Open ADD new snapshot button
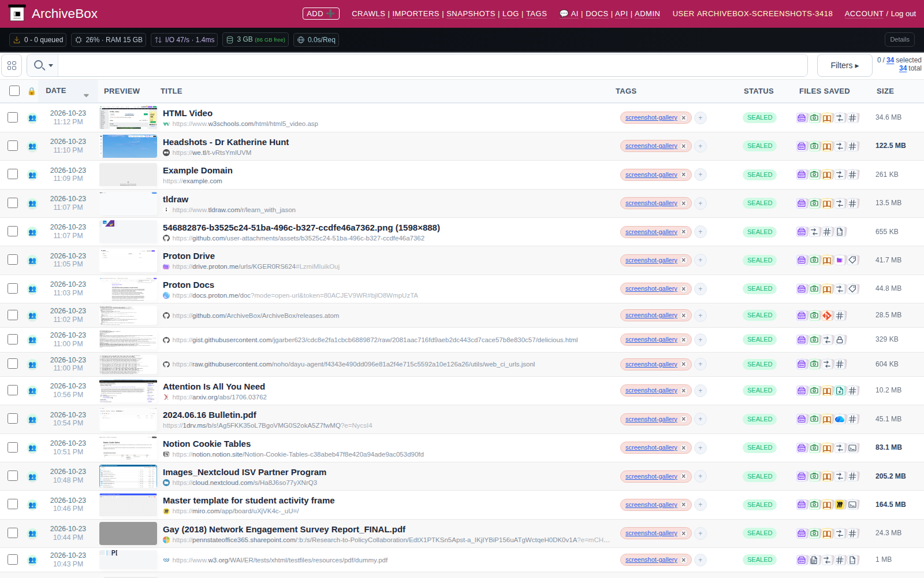 point(321,13)
